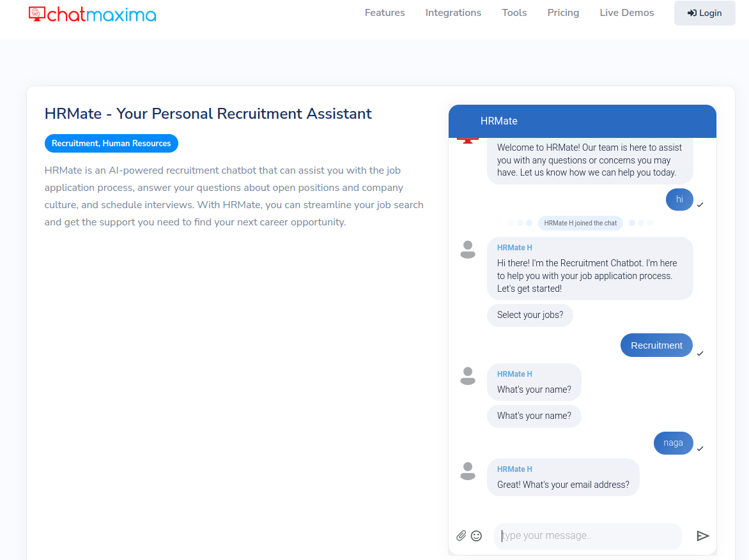Open the emoji picker smiley icon
Viewport: 749px width, 560px height.
477,536
